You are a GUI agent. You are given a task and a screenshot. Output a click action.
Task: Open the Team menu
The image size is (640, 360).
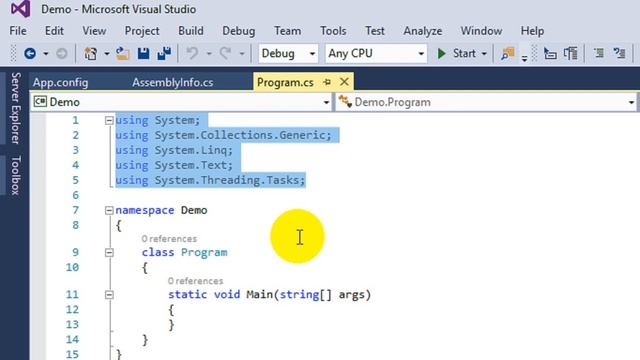[288, 31]
